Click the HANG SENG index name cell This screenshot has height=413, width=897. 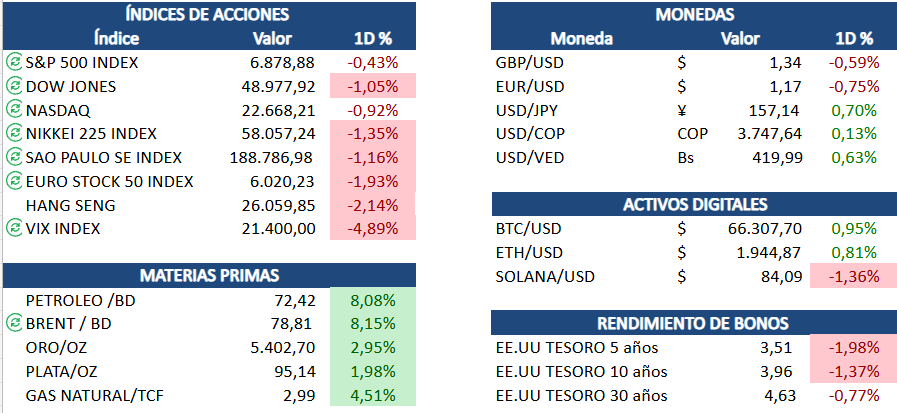[x=72, y=205]
